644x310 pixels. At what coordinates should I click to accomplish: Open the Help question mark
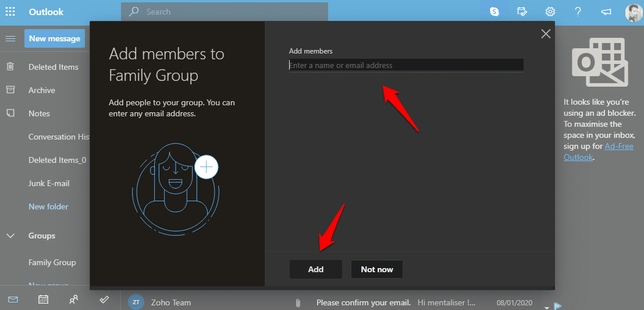pos(578,12)
